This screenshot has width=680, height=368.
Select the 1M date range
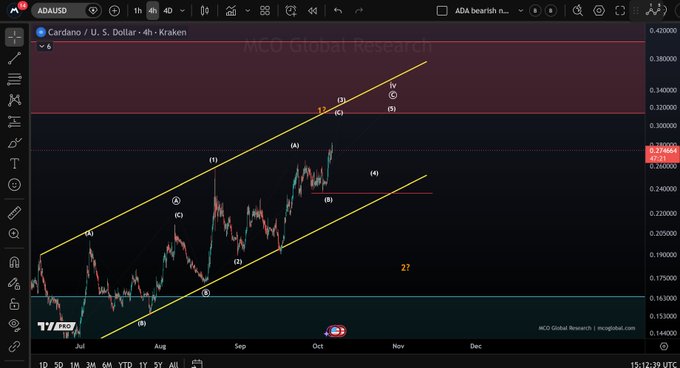click(x=75, y=365)
